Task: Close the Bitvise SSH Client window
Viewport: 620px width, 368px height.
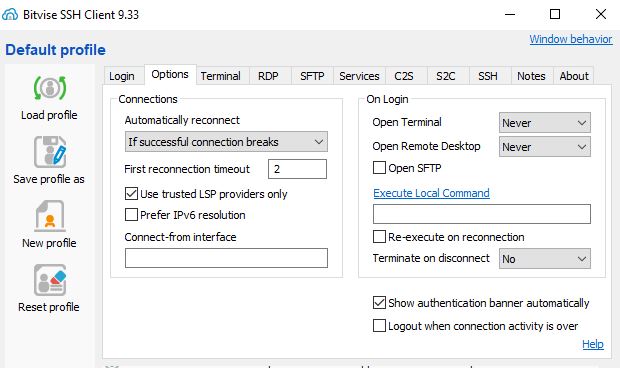Action: tap(601, 15)
